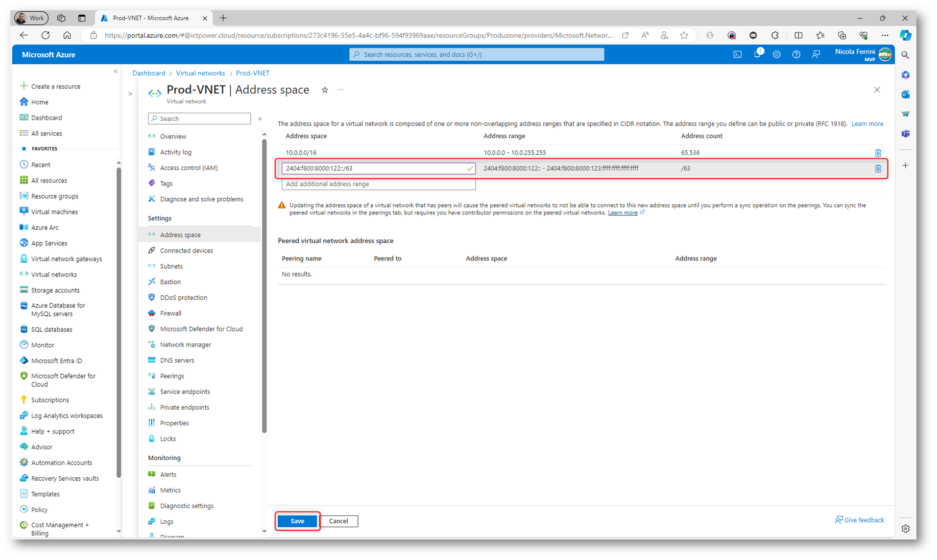This screenshot has height=560, width=937.
Task: Delete the 10.0.0.0/16 address space row
Action: [878, 153]
